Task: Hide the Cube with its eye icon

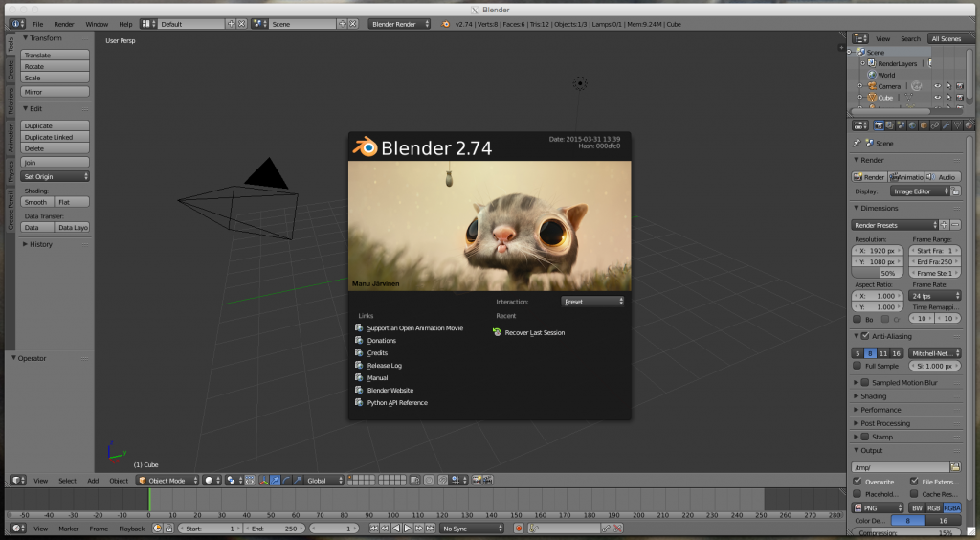Action: pos(937,98)
